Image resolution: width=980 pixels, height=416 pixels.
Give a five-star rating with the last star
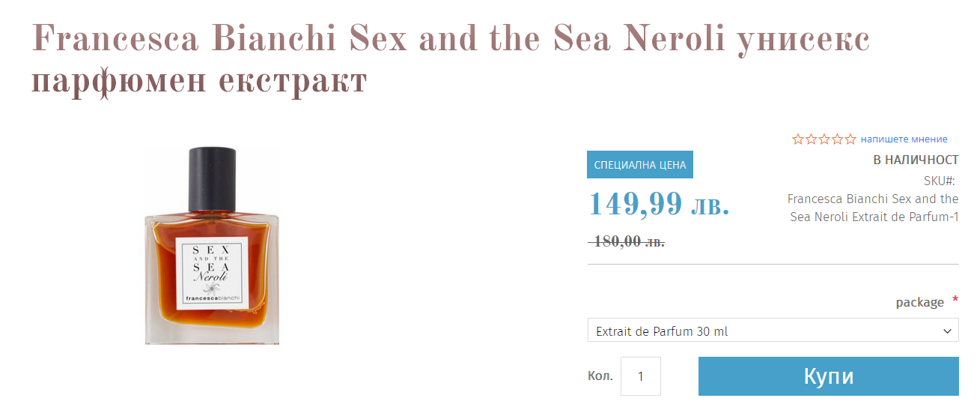[850, 139]
